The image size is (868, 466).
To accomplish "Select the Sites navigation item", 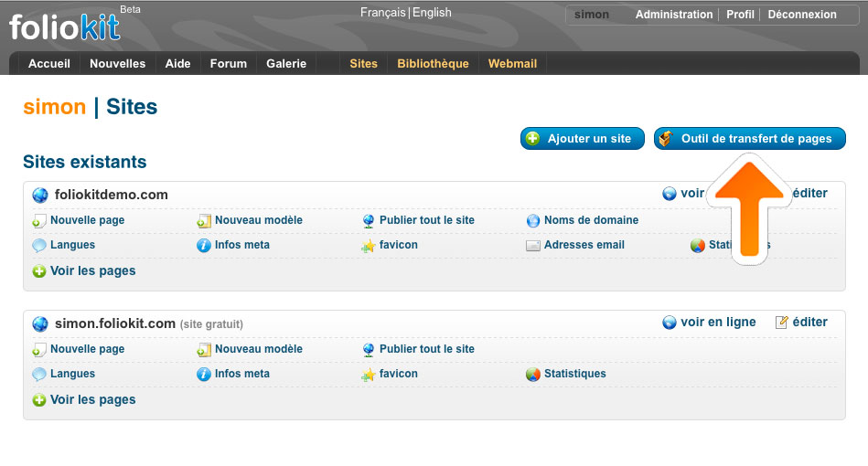I will click(x=364, y=64).
